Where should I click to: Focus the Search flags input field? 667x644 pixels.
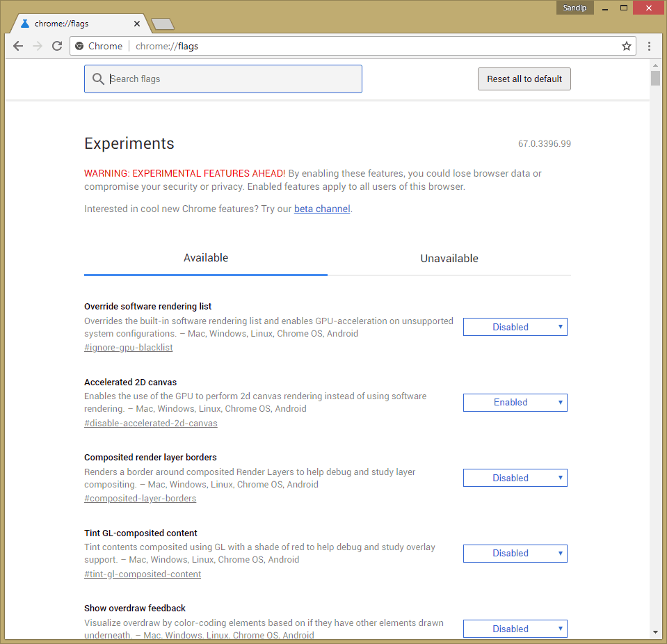pyautogui.click(x=223, y=79)
